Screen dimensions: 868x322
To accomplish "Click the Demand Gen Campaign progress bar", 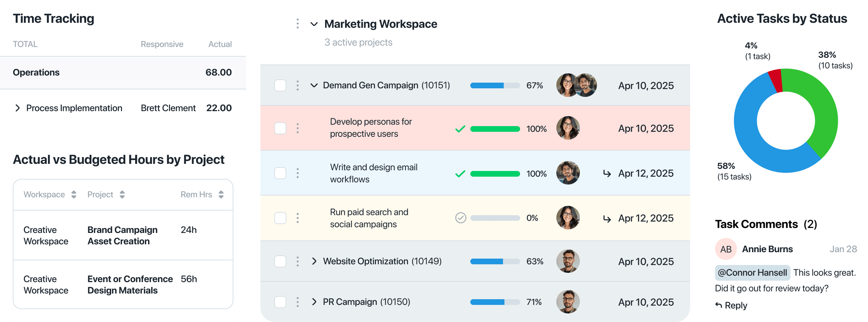I will point(495,85).
